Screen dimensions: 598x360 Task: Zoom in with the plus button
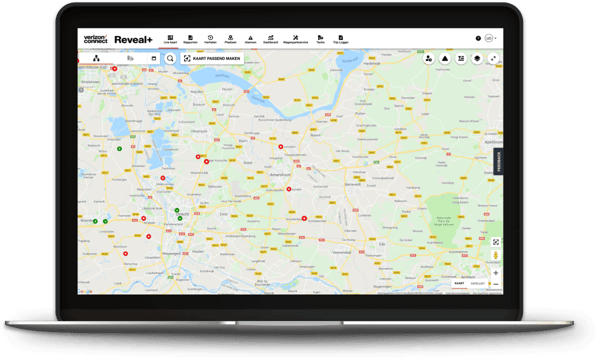496,273
